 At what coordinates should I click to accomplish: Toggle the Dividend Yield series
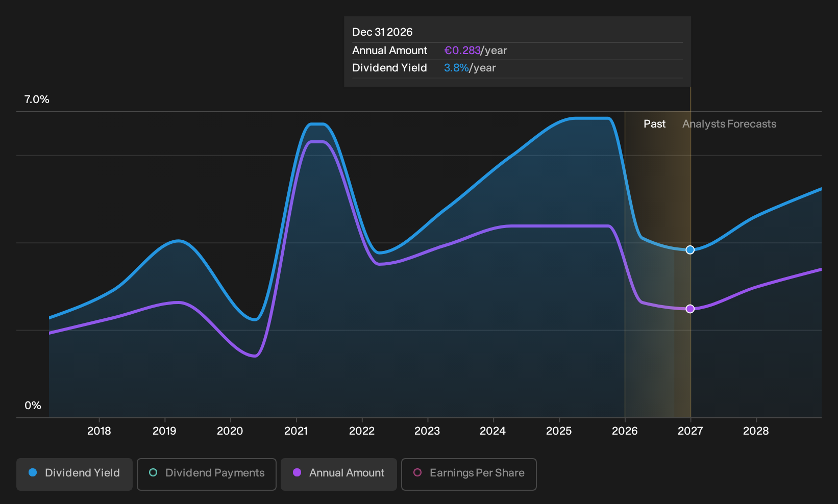tap(75, 474)
